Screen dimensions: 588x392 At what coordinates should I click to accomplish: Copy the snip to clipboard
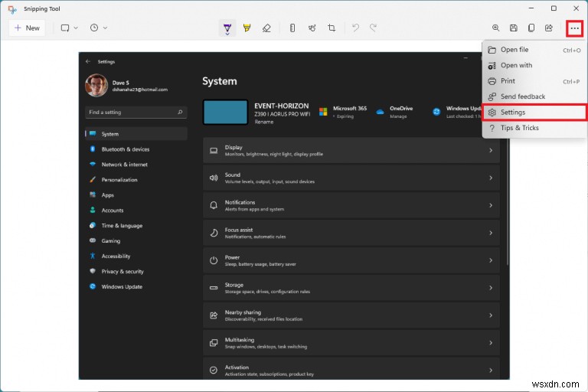[x=531, y=28]
